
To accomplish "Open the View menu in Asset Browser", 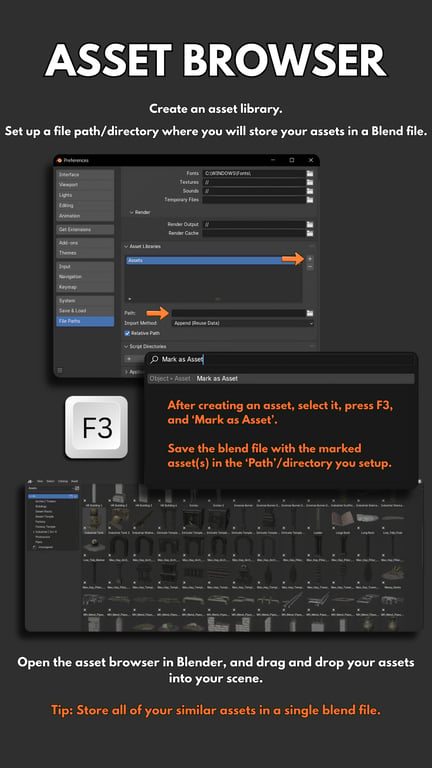I will (x=41, y=481).
